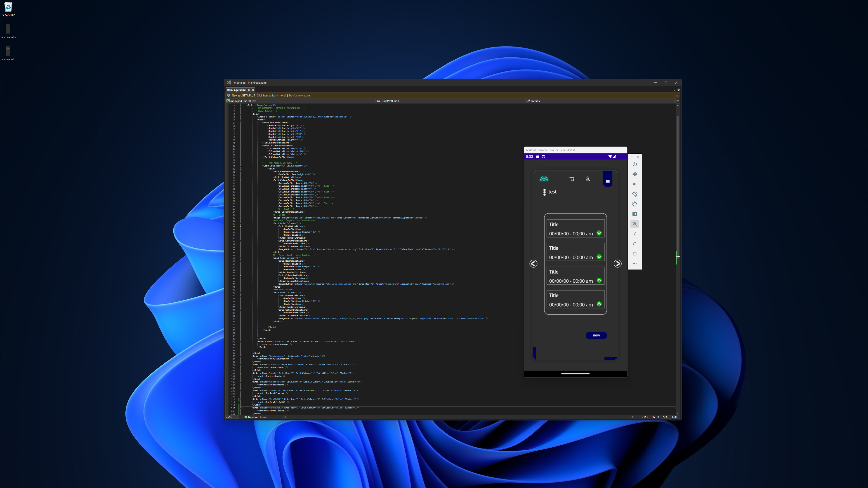Screen dimensions: 868x488
Task: Click the 'Don't show again' link
Action: pos(299,96)
